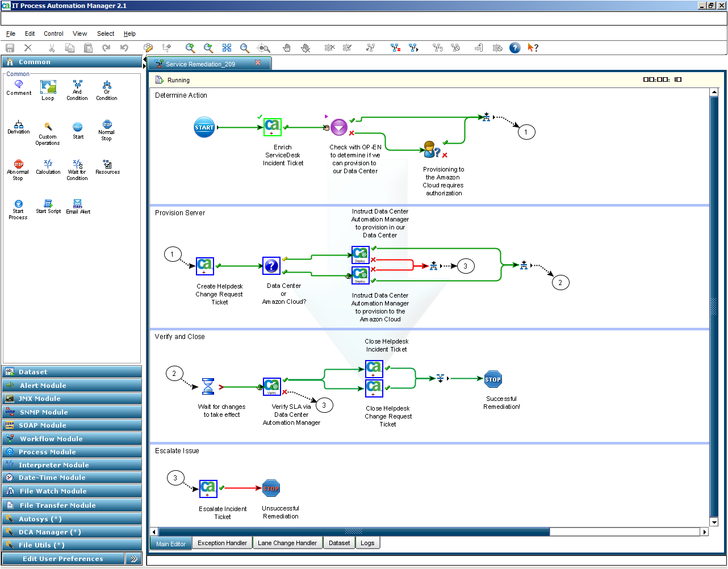The height and width of the screenshot is (569, 728).
Task: Open the View menu
Action: coord(80,34)
